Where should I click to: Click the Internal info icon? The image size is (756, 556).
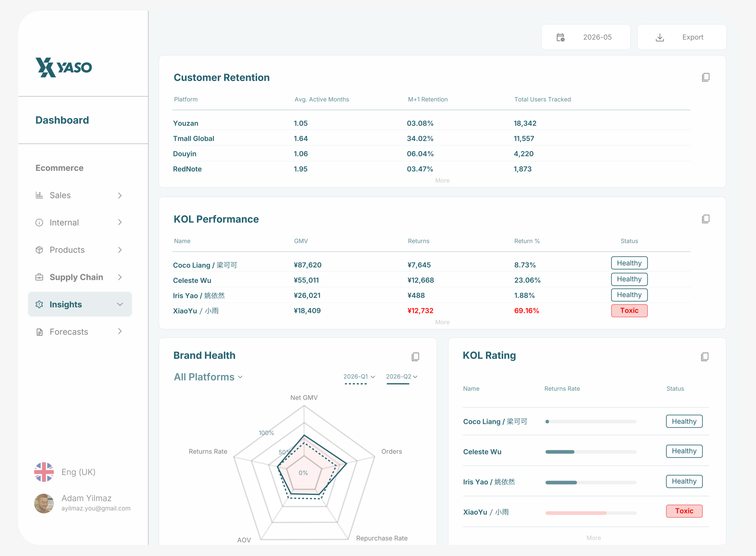click(39, 223)
